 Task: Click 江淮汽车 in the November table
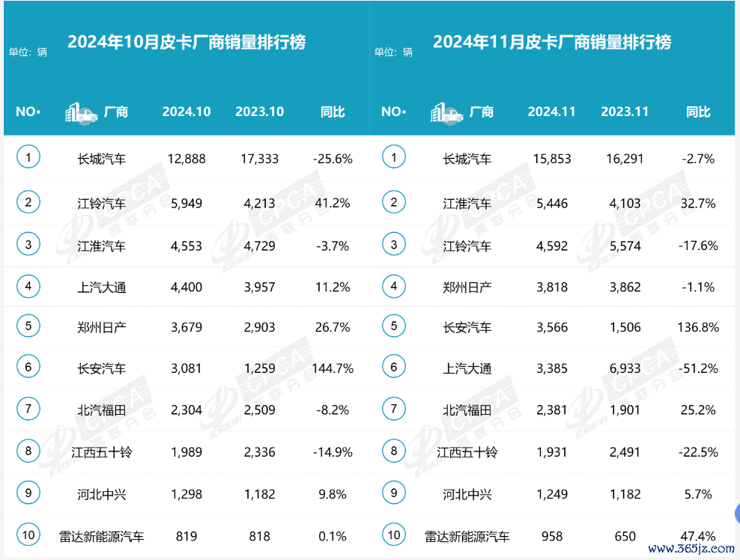pyautogui.click(x=467, y=204)
